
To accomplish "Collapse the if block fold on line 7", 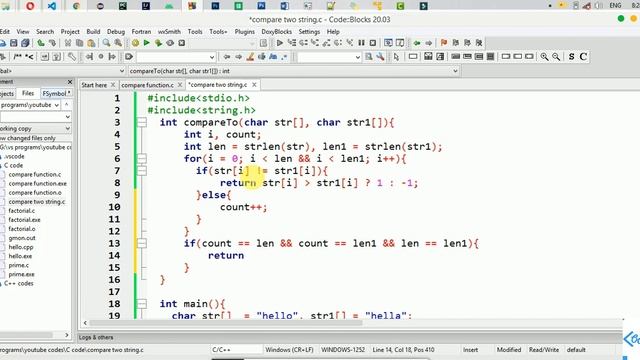I will coord(142,171).
